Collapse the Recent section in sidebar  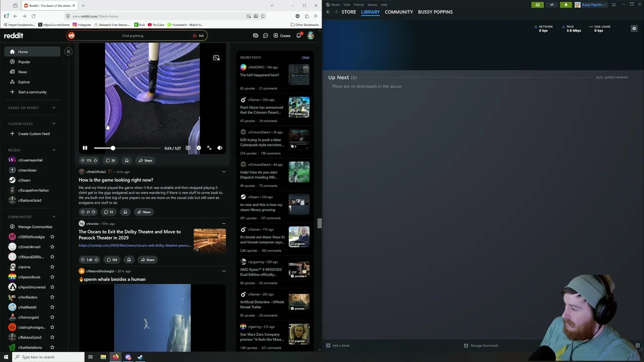54,150
